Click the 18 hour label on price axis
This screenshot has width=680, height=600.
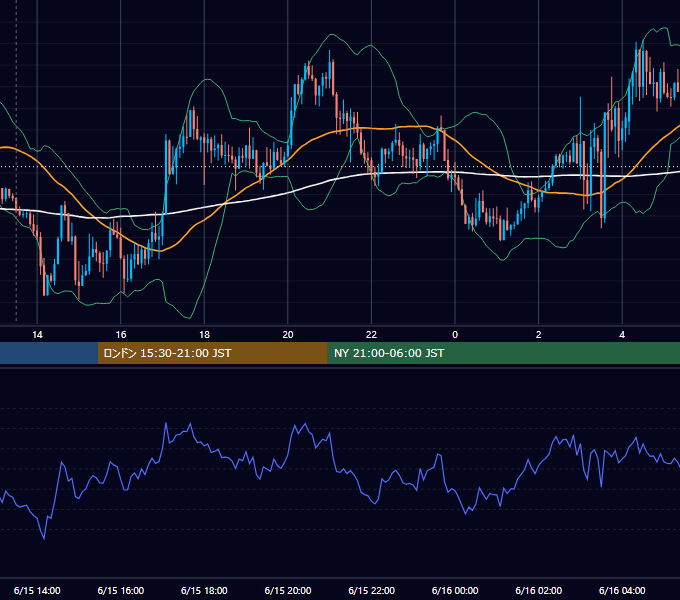pos(204,335)
